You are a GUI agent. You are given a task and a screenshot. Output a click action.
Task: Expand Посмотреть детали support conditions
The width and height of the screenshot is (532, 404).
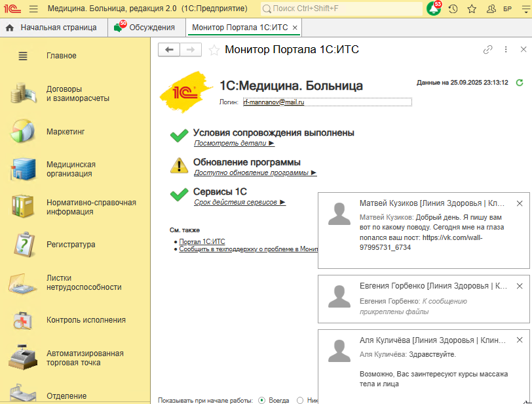pyautogui.click(x=234, y=143)
